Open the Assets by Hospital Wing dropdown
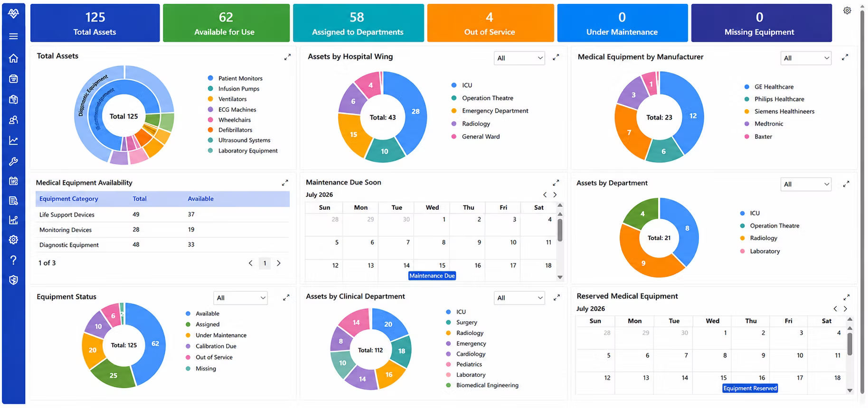The width and height of the screenshot is (868, 408). pyautogui.click(x=519, y=58)
